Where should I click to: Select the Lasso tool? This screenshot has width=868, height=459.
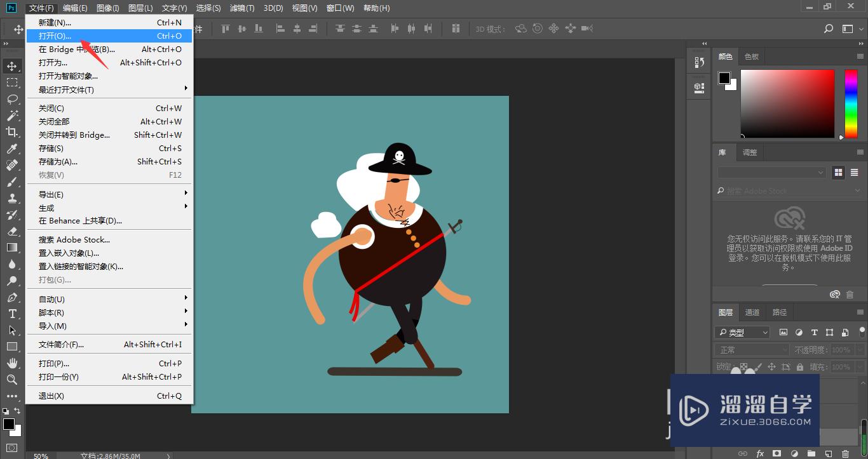tap(12, 99)
